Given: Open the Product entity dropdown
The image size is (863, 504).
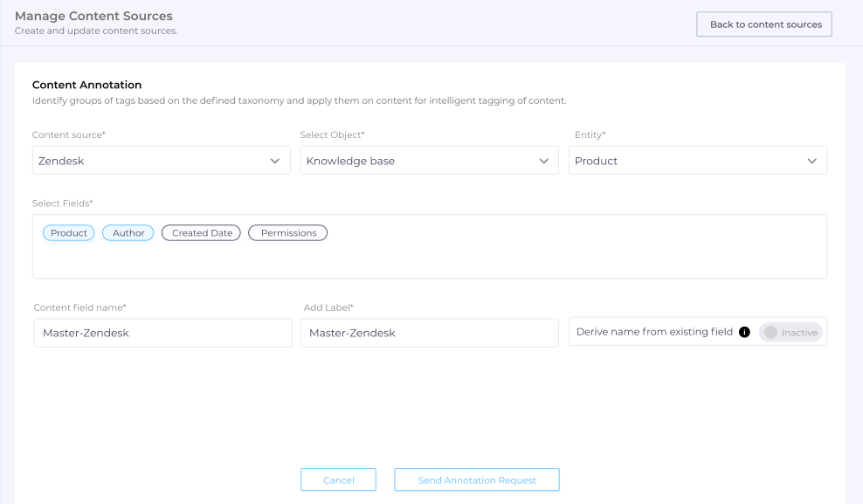Looking at the screenshot, I should click(x=686, y=161).
